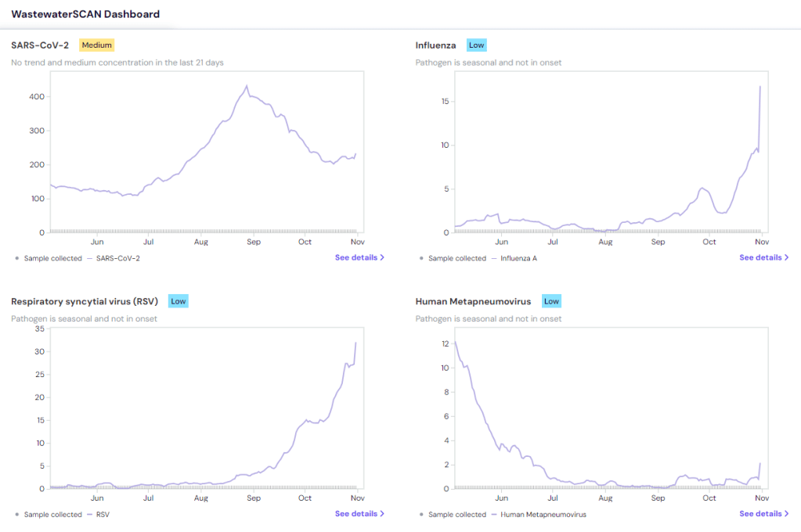Click the WastewaterSCAN Dashboard header title
This screenshot has width=801, height=532.
click(85, 14)
